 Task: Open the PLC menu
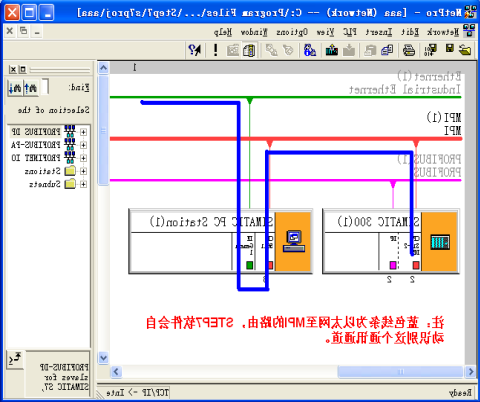pos(350,32)
